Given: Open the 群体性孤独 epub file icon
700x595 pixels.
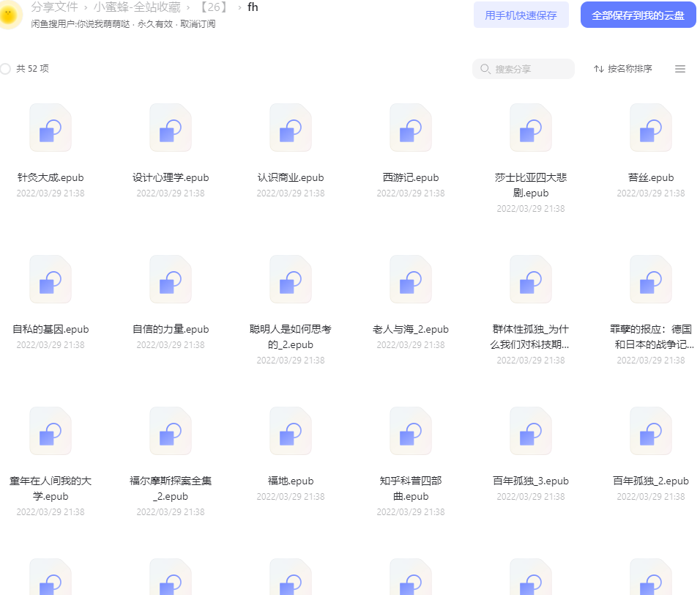Looking at the screenshot, I should point(531,280).
